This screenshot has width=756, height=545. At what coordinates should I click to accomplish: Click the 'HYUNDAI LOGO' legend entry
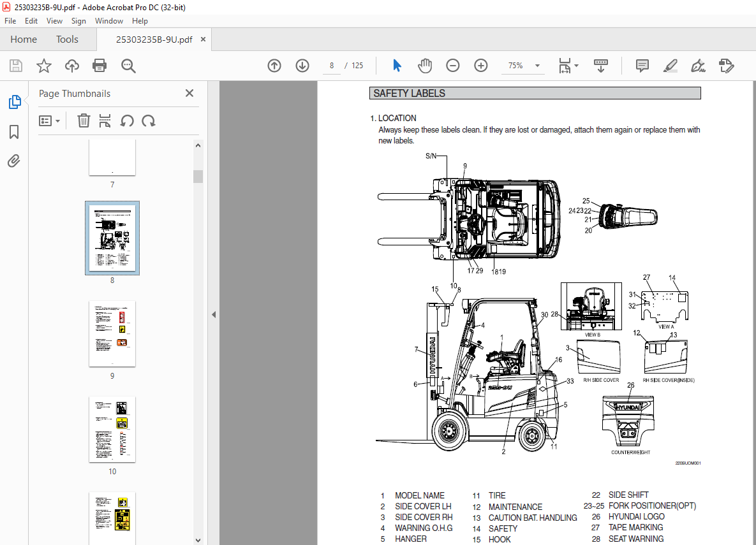(x=637, y=516)
